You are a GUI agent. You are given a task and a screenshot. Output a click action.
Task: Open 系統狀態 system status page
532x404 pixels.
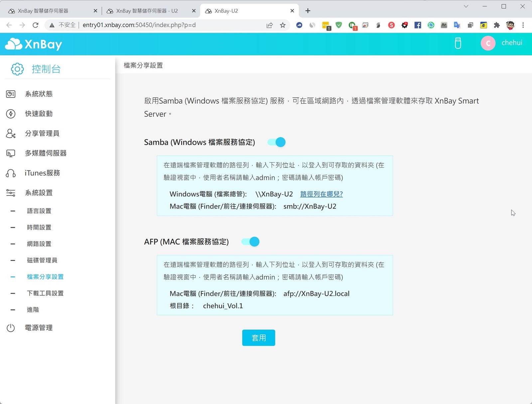[39, 94]
